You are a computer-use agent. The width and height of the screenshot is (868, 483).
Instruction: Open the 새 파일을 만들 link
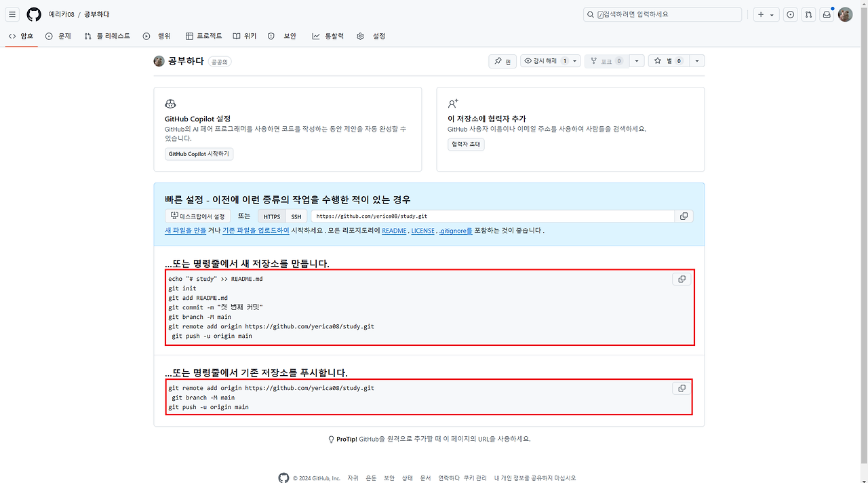(x=185, y=231)
